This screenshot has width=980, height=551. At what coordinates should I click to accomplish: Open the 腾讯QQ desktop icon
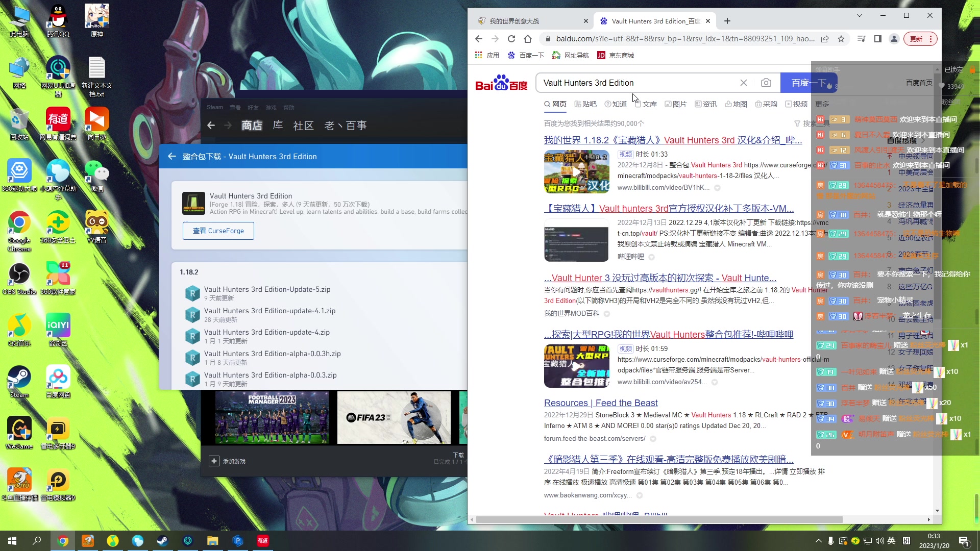point(58,20)
